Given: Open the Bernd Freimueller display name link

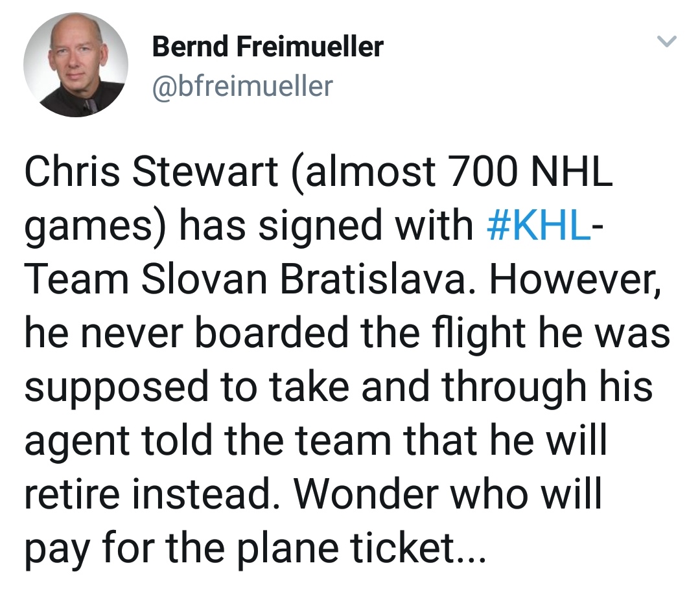Looking at the screenshot, I should pyautogui.click(x=268, y=47).
